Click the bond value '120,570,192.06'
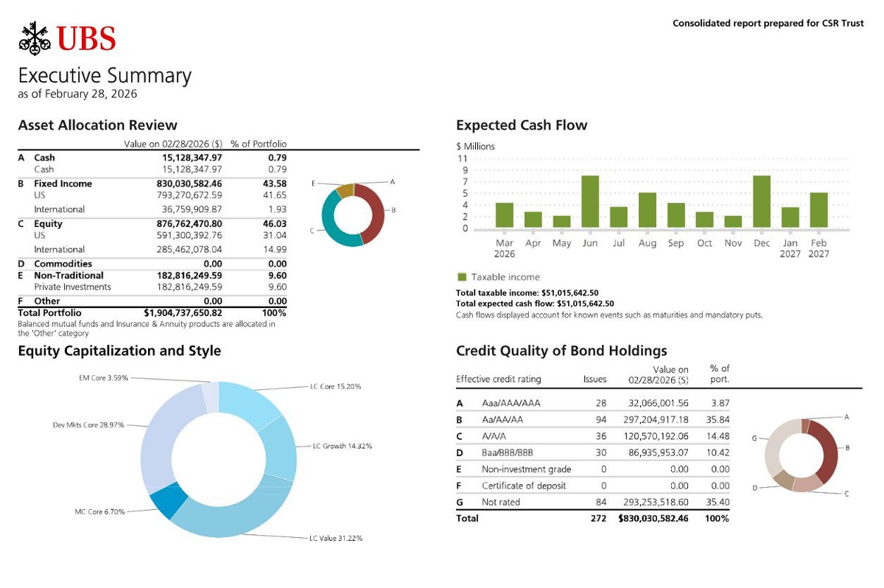Screen dimensions: 884x588 tap(655, 436)
